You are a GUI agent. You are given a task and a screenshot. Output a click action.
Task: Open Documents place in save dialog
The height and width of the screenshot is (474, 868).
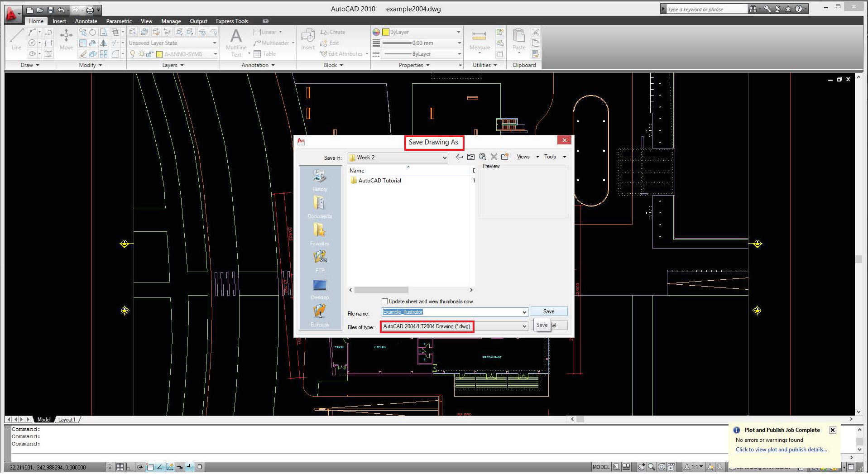click(320, 207)
